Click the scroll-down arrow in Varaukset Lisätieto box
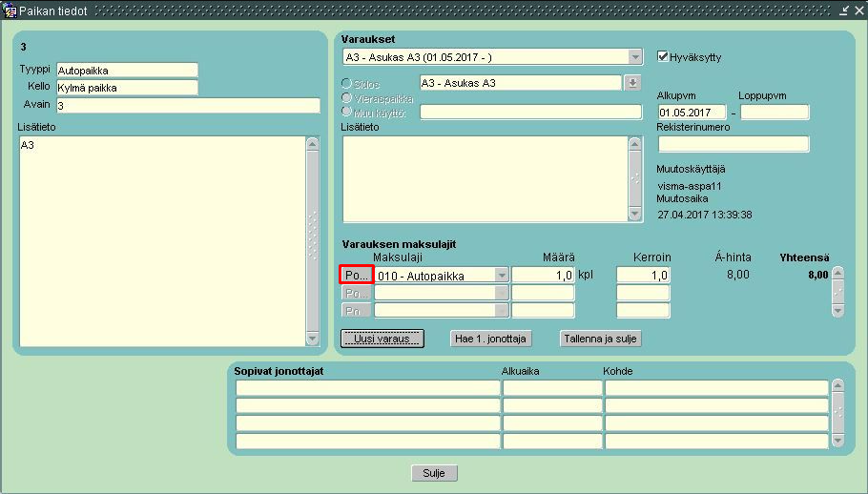The height and width of the screenshot is (494, 868). [x=635, y=214]
